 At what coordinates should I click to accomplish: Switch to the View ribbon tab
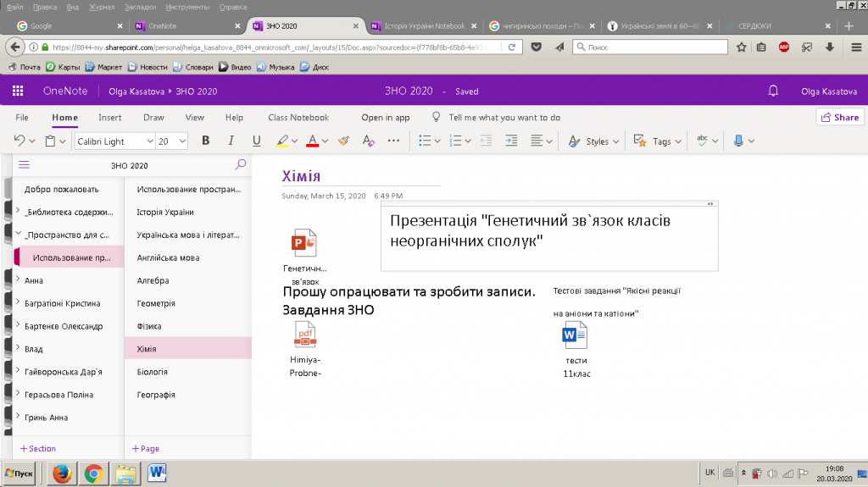(194, 118)
